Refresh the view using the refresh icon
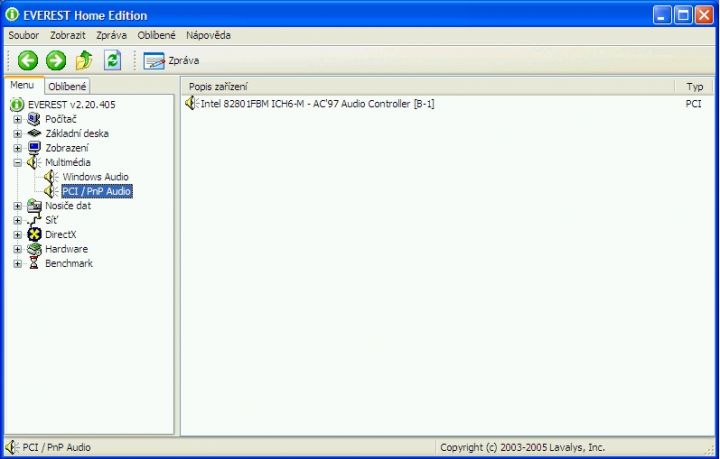This screenshot has height=459, width=720. [x=112, y=61]
